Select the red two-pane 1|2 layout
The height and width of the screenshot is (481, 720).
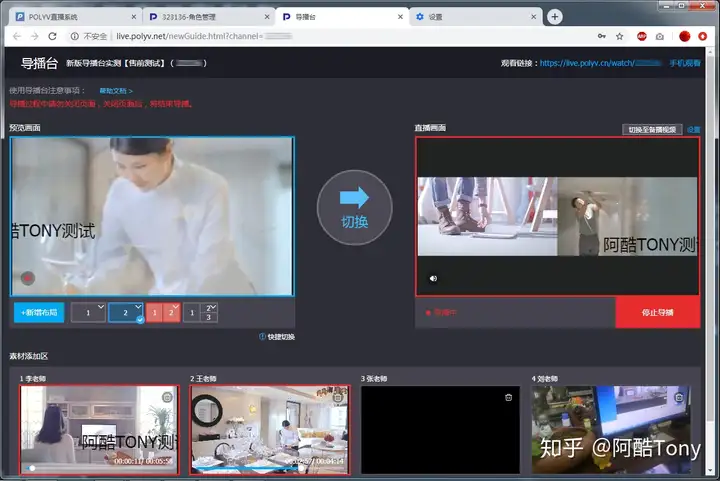click(x=163, y=313)
